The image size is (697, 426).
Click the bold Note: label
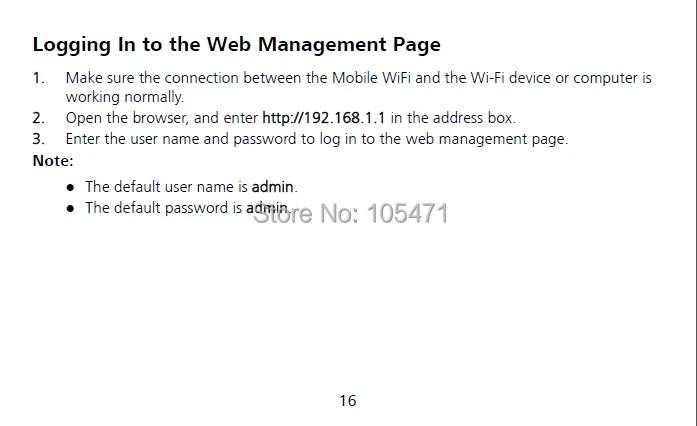pos(53,161)
